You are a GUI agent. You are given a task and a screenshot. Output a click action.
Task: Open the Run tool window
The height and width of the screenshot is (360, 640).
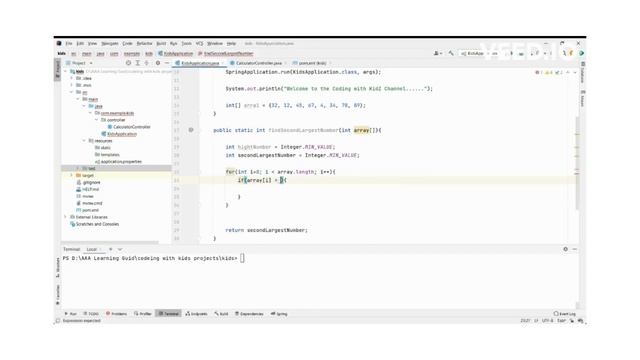coord(71,314)
